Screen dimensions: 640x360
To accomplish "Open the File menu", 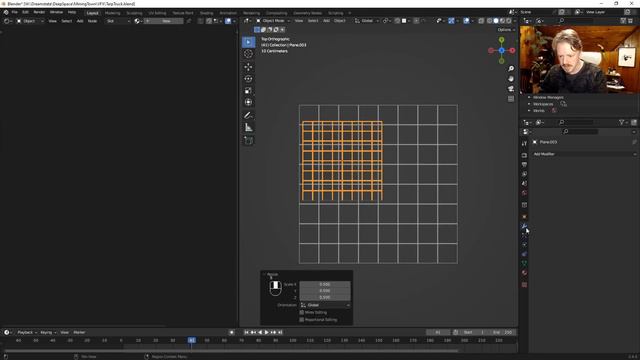I will pyautogui.click(x=15, y=12).
